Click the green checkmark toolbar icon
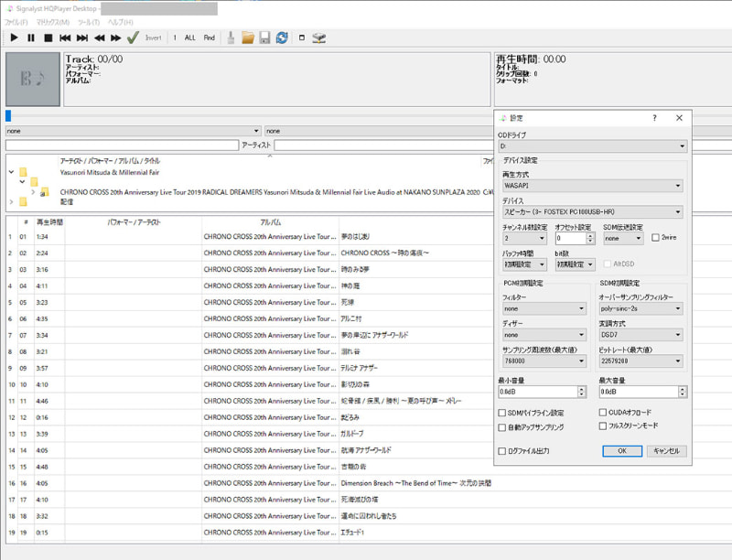 [133, 38]
